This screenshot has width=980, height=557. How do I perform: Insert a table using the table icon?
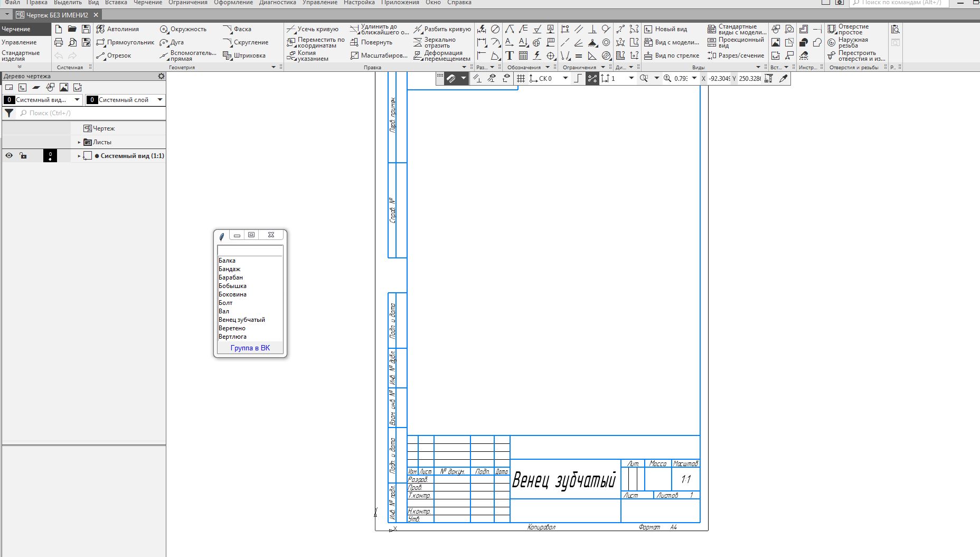[523, 55]
